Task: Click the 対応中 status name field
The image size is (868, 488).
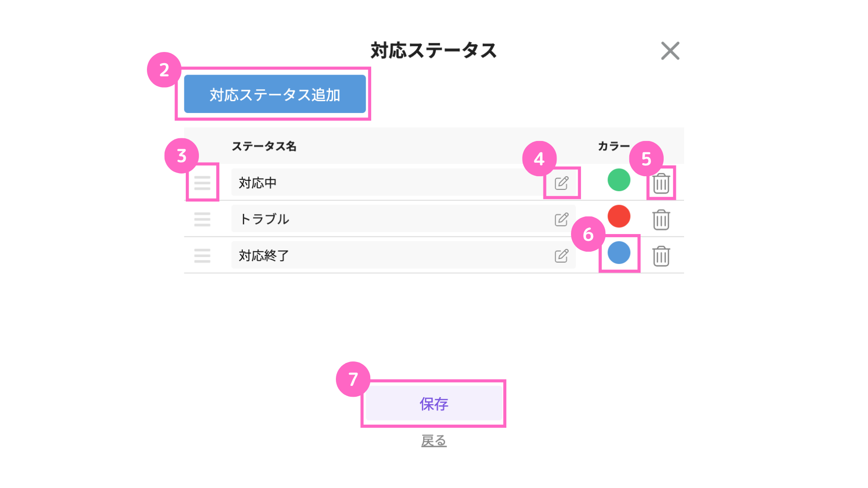Action: 403,183
